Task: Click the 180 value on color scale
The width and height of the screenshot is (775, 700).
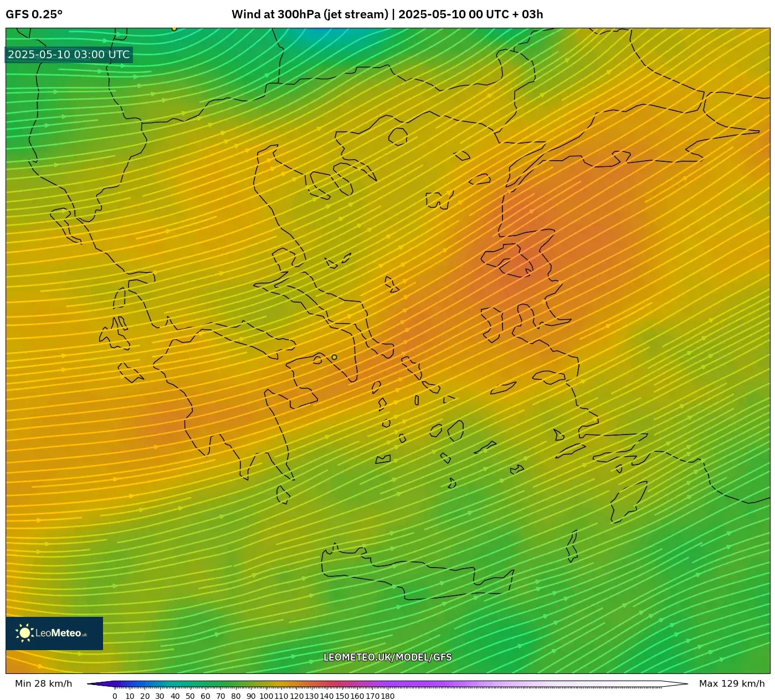Action: tap(387, 696)
